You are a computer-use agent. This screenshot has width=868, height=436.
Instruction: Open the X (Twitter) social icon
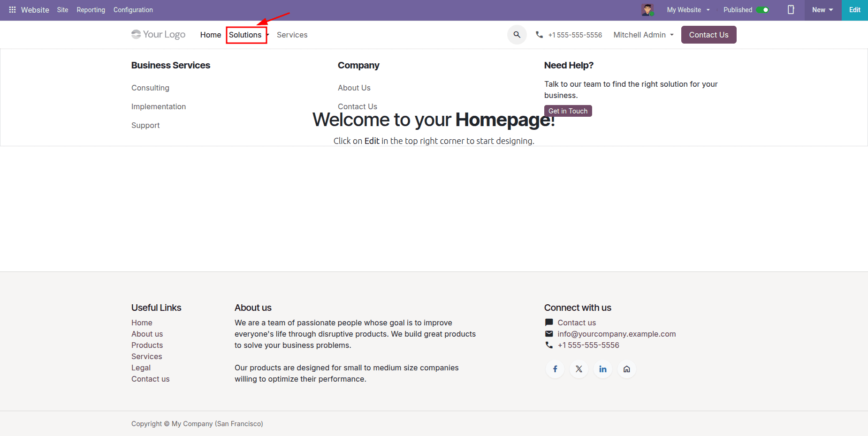579,369
